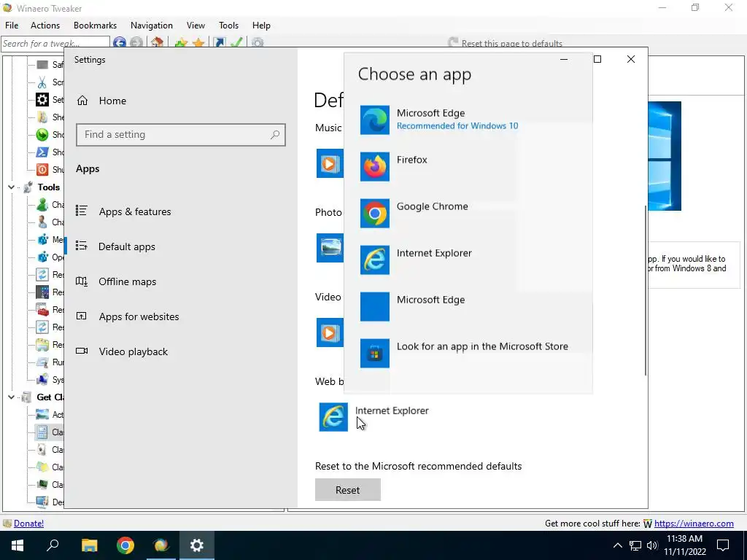Open Winaero Tweaker's home page icon
Screen dimensions: 747x560
tap(158, 43)
